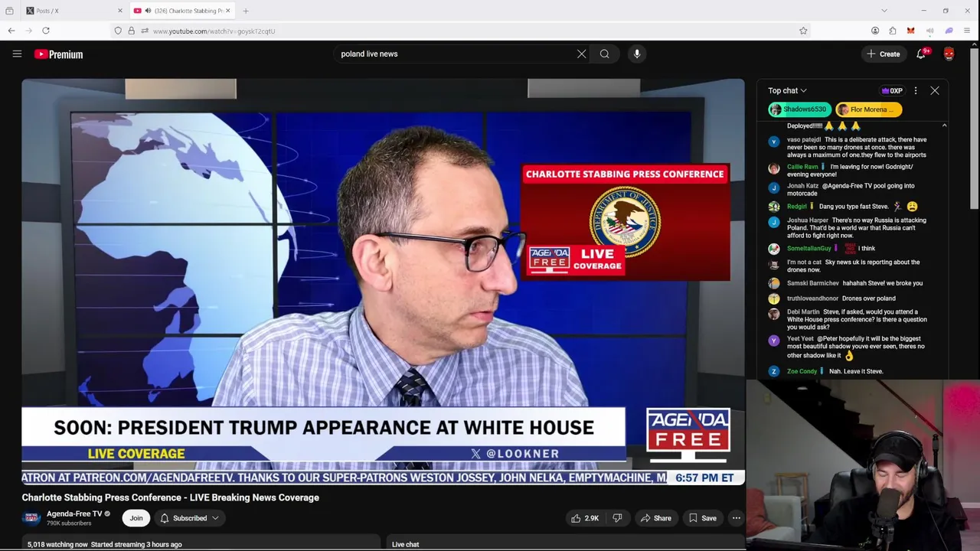The width and height of the screenshot is (980, 551).
Task: Close the Posts / X tab
Action: (x=119, y=11)
